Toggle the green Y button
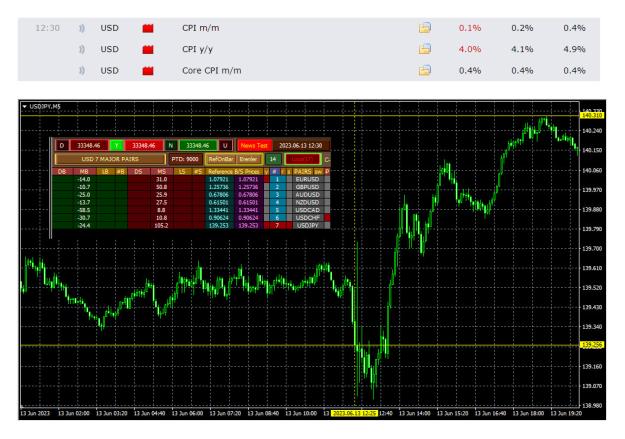This screenshot has width=625, height=439. pyautogui.click(x=117, y=146)
